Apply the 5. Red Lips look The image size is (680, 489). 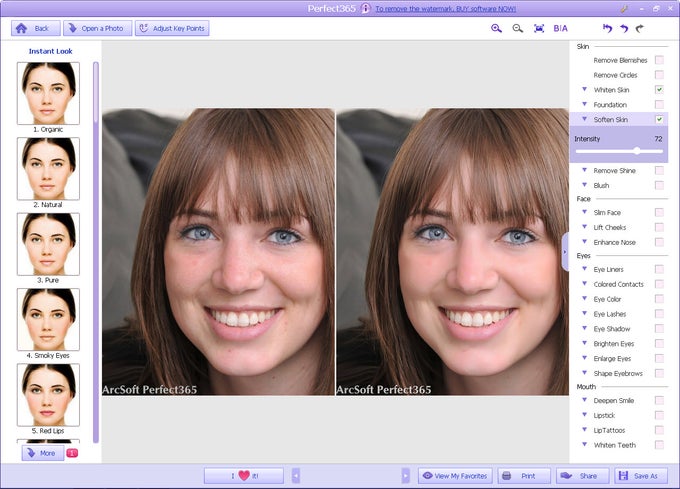pyautogui.click(x=48, y=395)
